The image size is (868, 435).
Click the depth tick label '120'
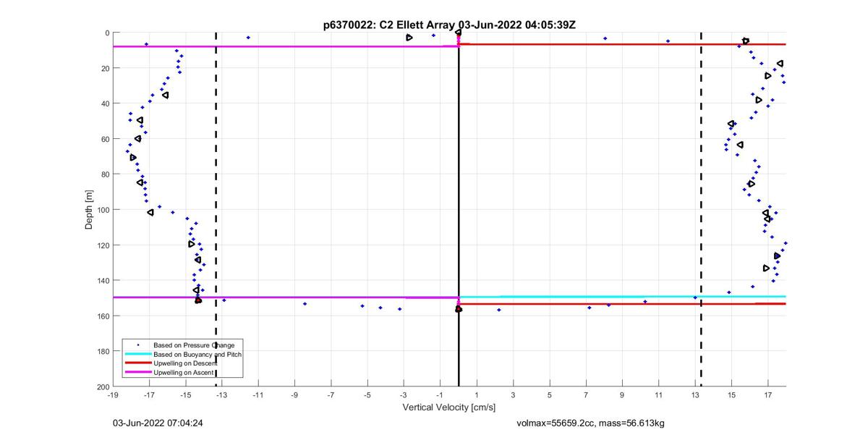point(103,245)
